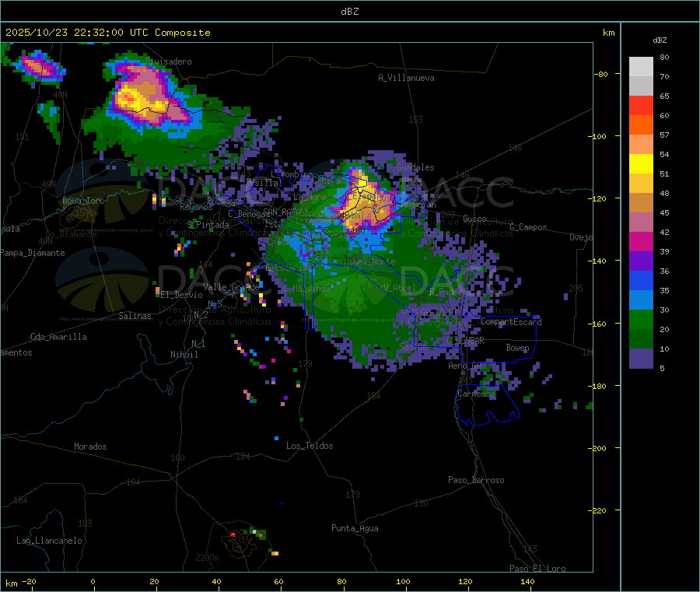Click the 60 km tick on horizontal axis

[278, 581]
